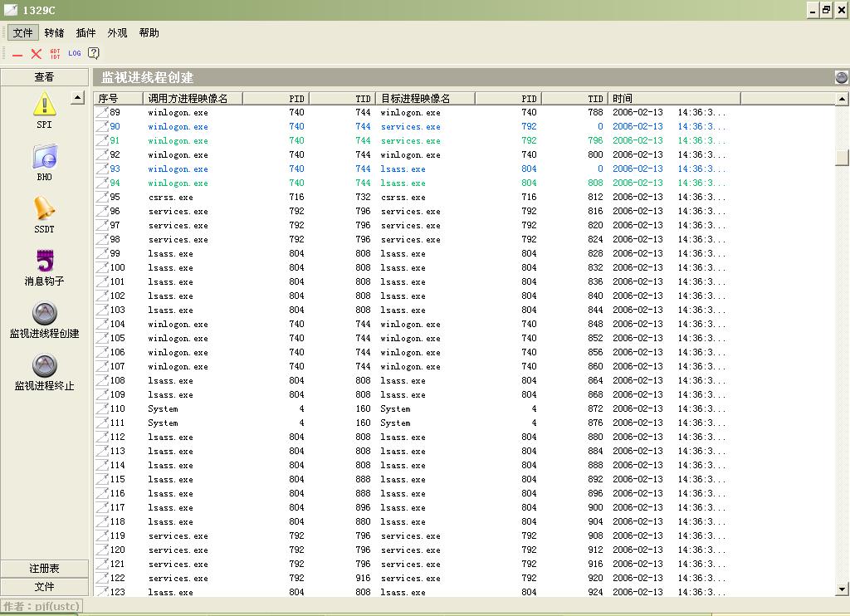
Task: Open 监视进程终止 sidebar icon
Action: 44,366
